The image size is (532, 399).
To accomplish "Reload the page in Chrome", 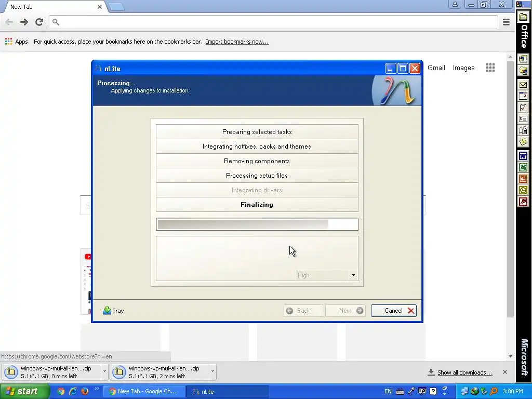I will point(39,22).
